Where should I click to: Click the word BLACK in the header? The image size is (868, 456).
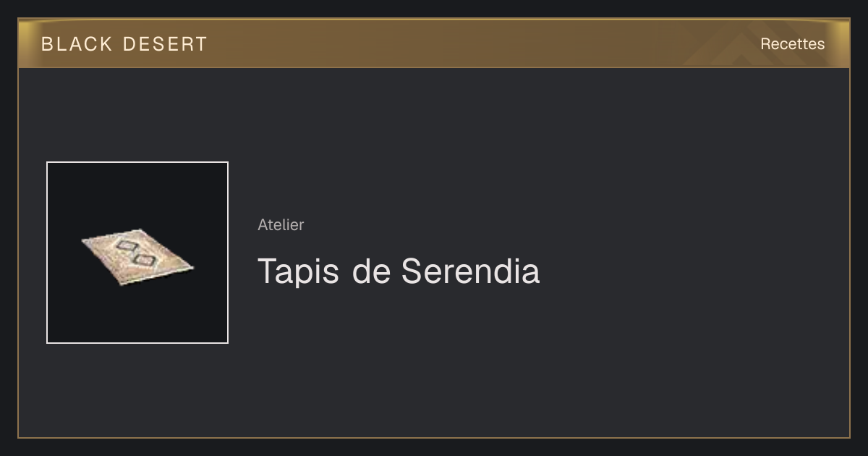pyautogui.click(x=77, y=44)
